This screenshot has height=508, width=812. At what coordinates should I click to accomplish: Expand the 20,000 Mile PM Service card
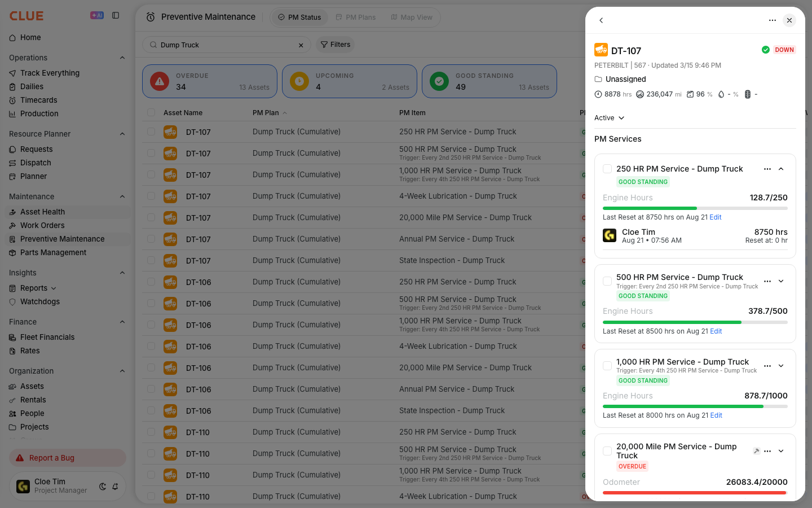[x=781, y=451]
